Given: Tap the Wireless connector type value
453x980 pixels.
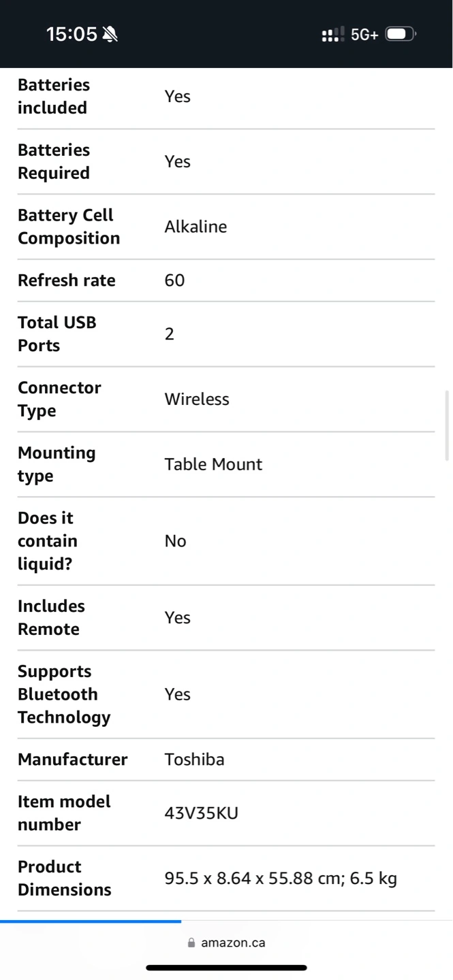Looking at the screenshot, I should [x=197, y=399].
